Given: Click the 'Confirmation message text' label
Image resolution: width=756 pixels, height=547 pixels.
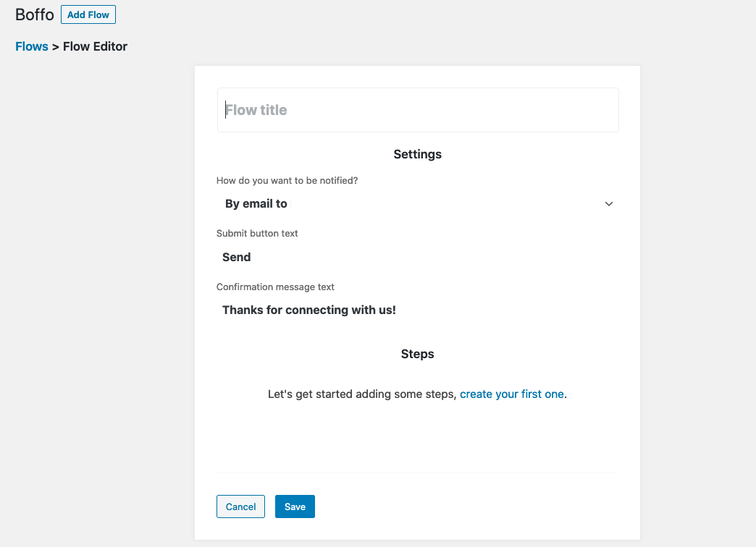Looking at the screenshot, I should (x=275, y=287).
